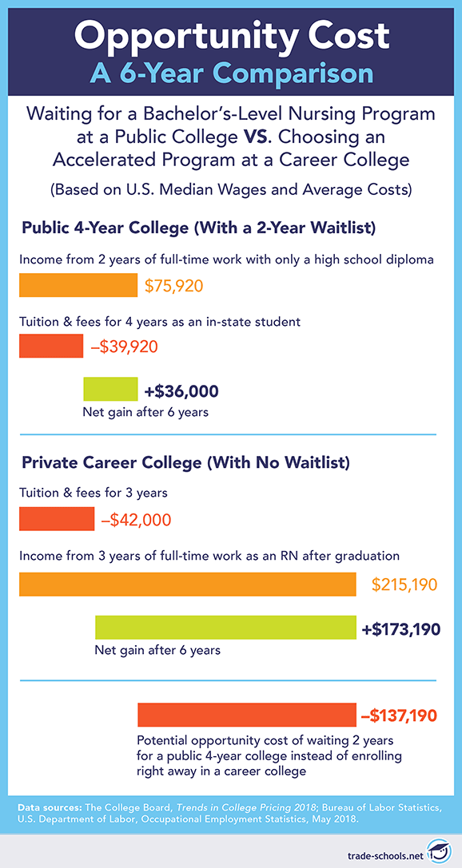Click the green +$173,190 net gain bar
462x868 pixels.
pyautogui.click(x=225, y=628)
